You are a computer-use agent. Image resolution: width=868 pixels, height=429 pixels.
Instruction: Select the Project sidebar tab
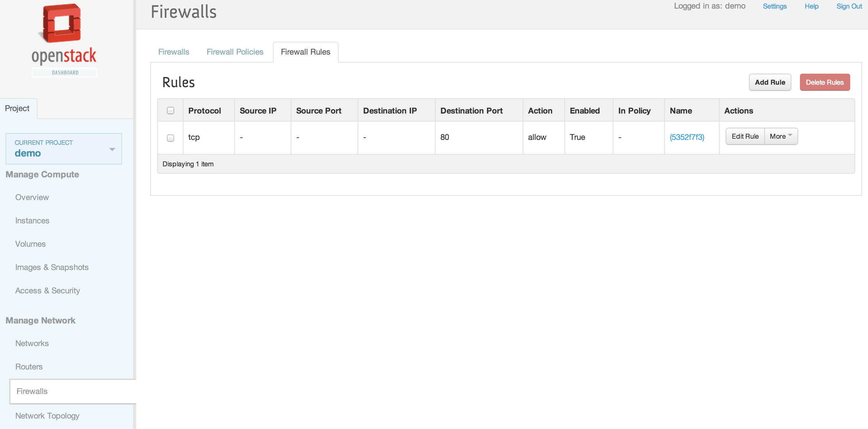pyautogui.click(x=17, y=109)
